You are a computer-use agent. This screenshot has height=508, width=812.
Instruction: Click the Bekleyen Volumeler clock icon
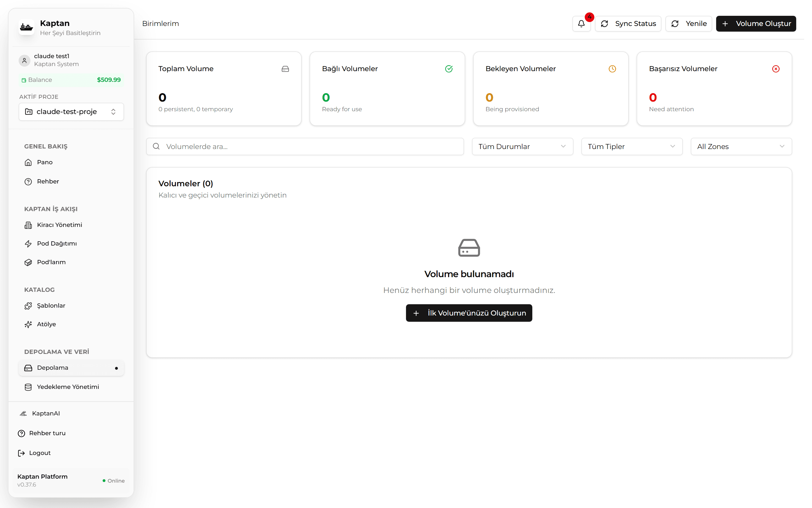coord(612,69)
